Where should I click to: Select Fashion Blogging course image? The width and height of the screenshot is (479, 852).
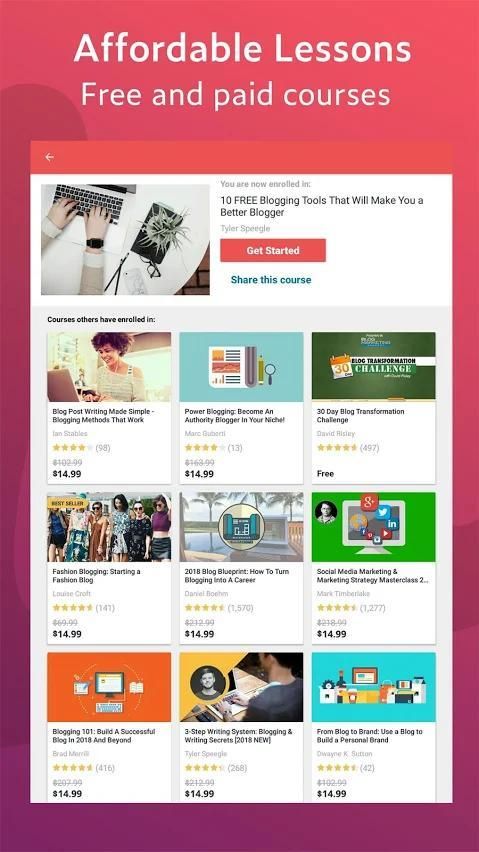pos(109,527)
